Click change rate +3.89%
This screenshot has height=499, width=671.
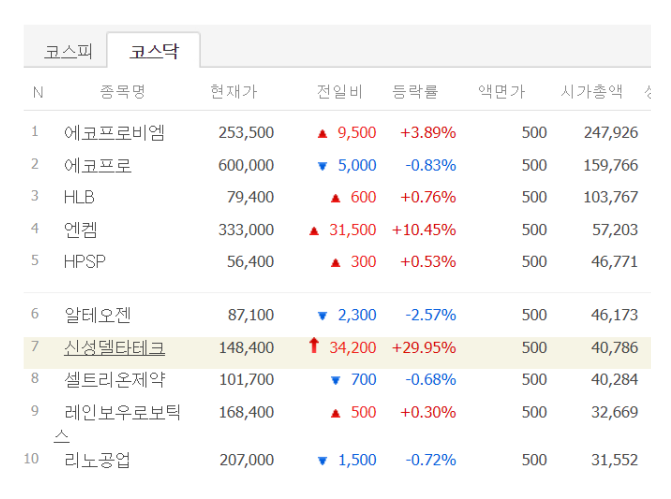(x=428, y=133)
